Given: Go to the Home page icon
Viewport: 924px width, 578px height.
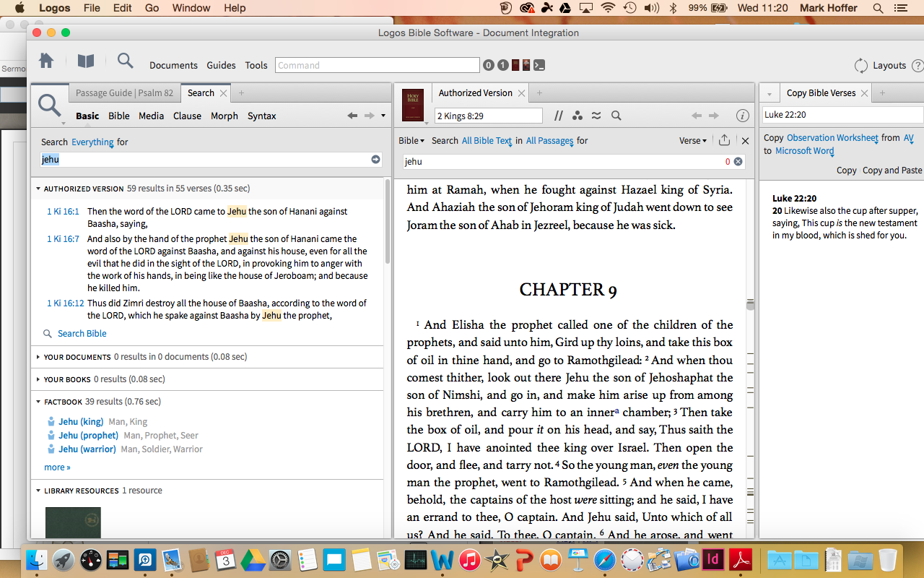Looking at the screenshot, I should tap(46, 61).
